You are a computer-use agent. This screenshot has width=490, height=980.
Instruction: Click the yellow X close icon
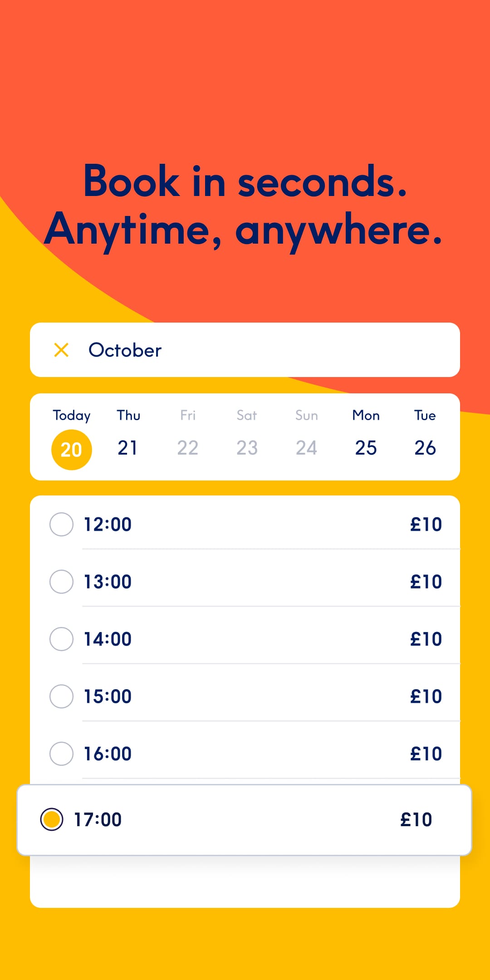pos(61,350)
